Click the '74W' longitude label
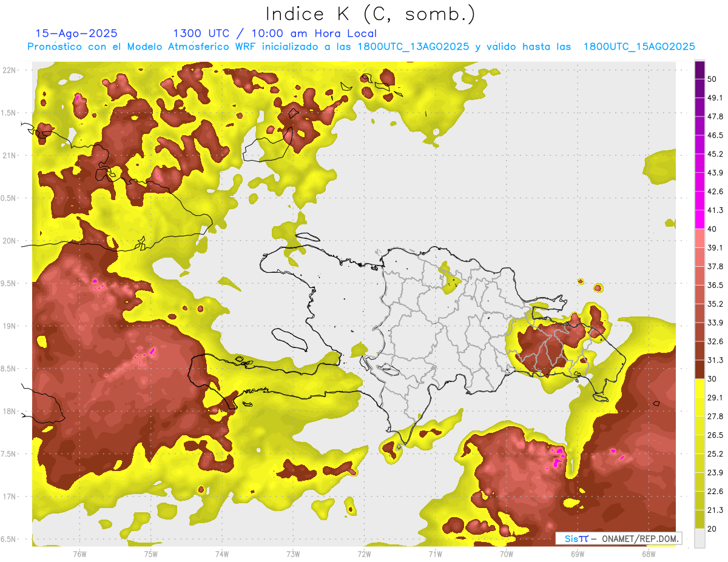 click(222, 554)
